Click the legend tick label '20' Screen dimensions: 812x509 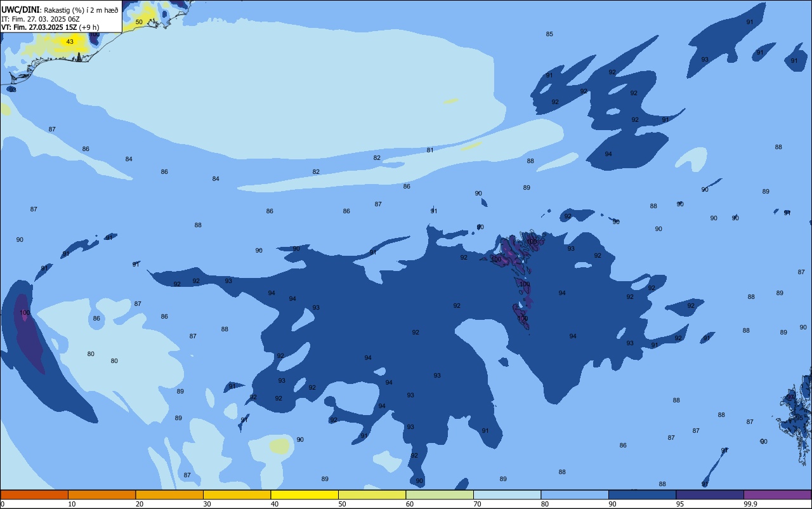(140, 504)
